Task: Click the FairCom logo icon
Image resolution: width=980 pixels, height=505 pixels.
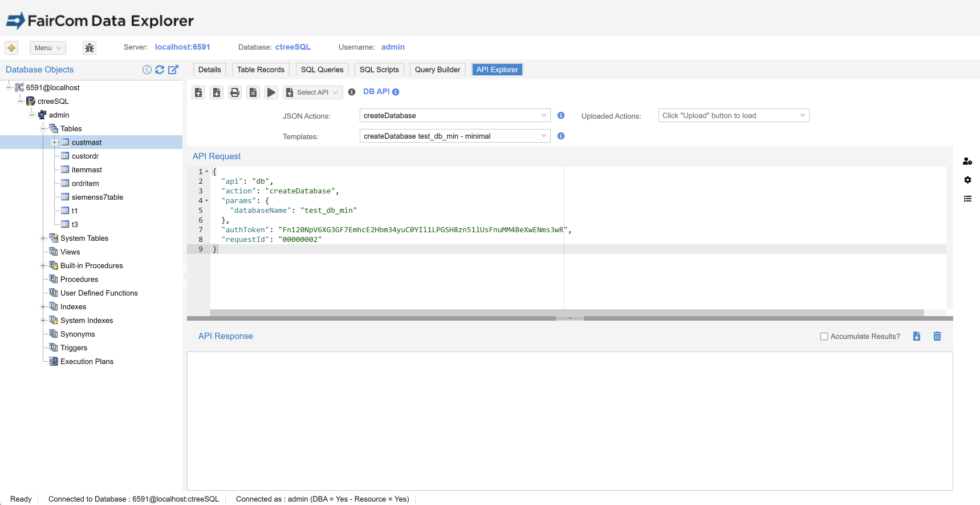Action: 15,21
